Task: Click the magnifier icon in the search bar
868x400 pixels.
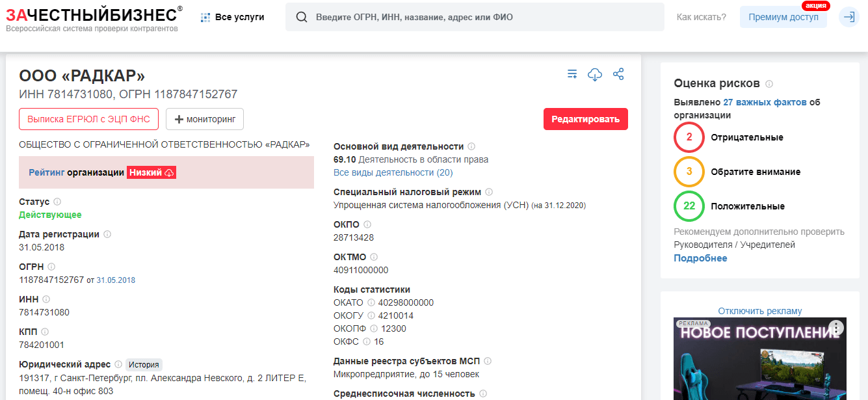Action: pos(301,17)
